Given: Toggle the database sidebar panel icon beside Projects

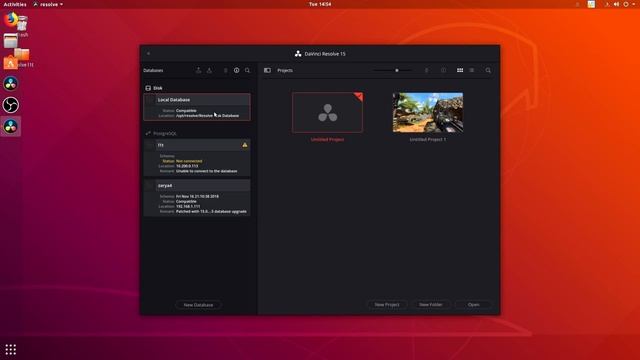Looking at the screenshot, I should click(x=267, y=70).
